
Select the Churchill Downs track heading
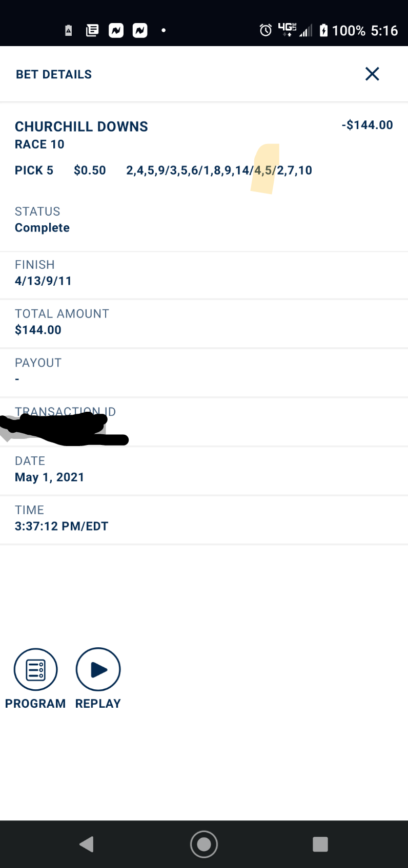pyautogui.click(x=81, y=126)
